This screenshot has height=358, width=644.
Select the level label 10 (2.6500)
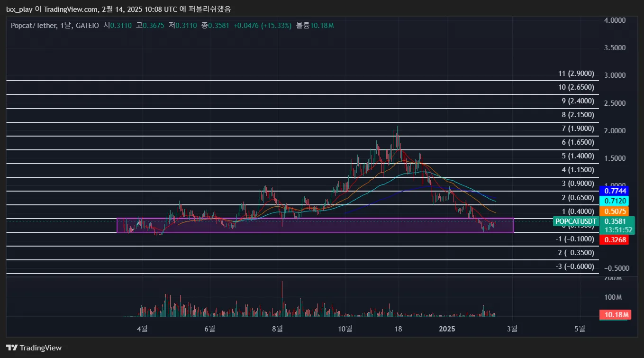click(x=576, y=87)
